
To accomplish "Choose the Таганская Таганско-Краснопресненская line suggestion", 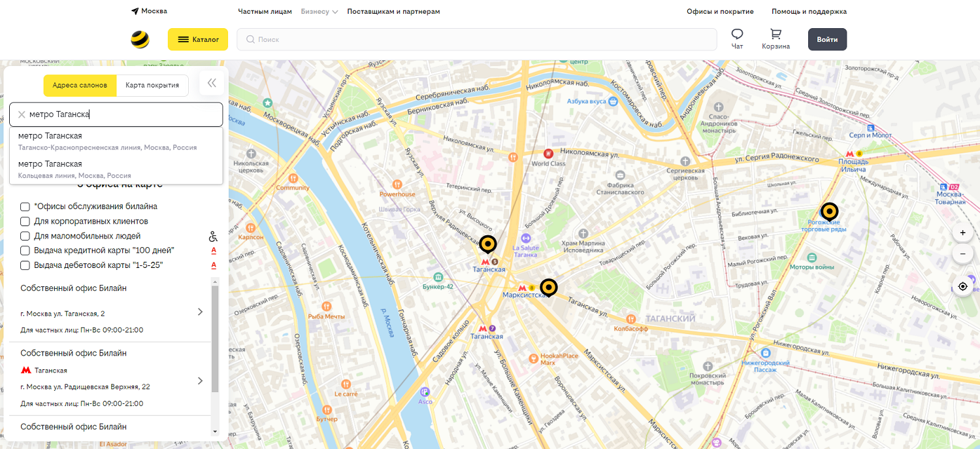I will (116, 141).
